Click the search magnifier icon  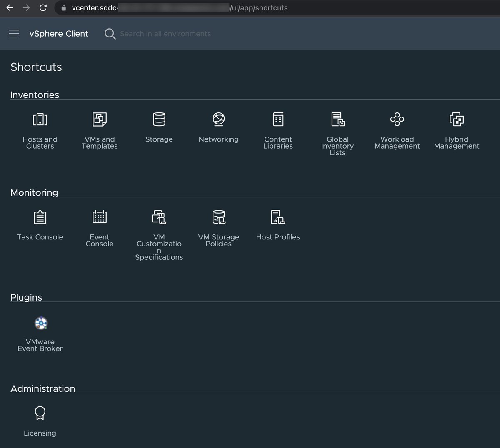coord(110,34)
